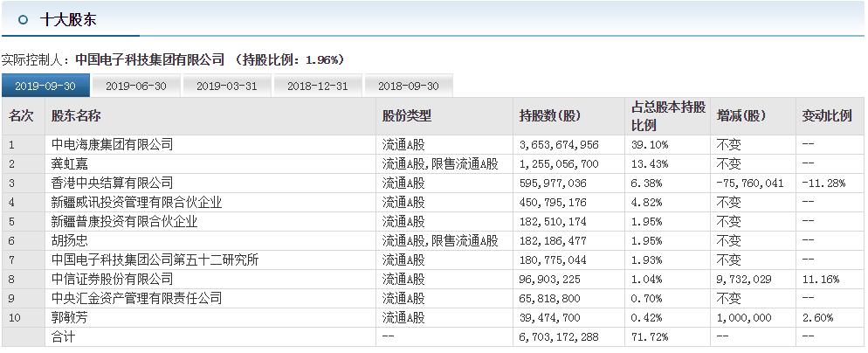The width and height of the screenshot is (868, 353).
Task: Click total shares 6,703,172,288
Action: coord(559,336)
